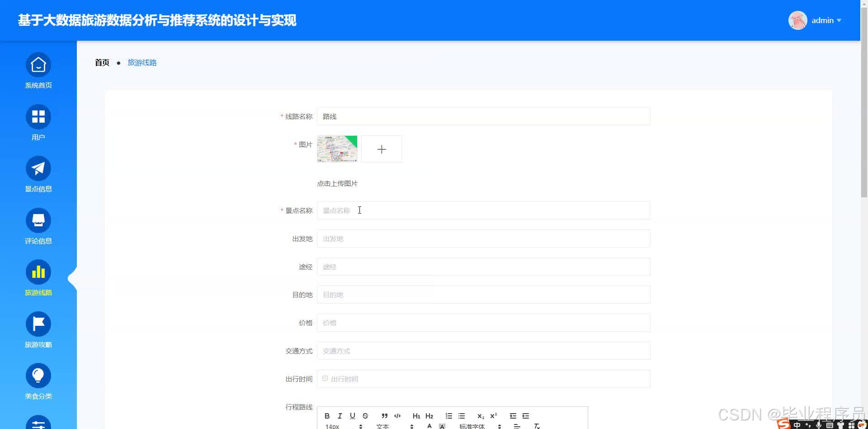
Task: Toggle underline formatting in editor
Action: 353,416
